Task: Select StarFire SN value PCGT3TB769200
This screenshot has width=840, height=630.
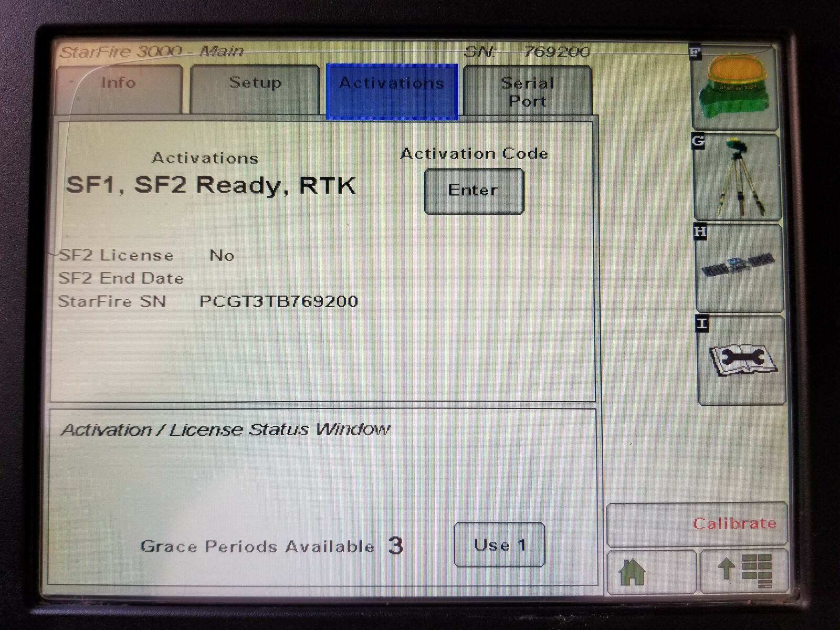Action: point(279,301)
